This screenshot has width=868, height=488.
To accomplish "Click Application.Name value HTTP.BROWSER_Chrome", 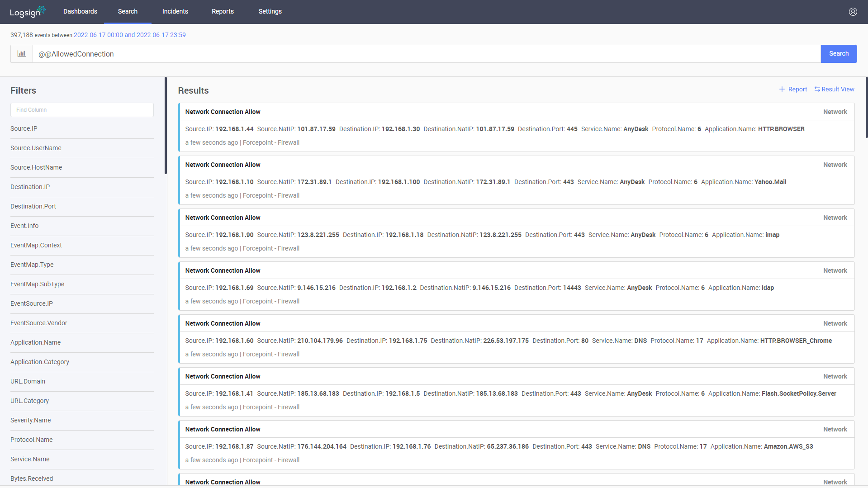I will click(796, 341).
